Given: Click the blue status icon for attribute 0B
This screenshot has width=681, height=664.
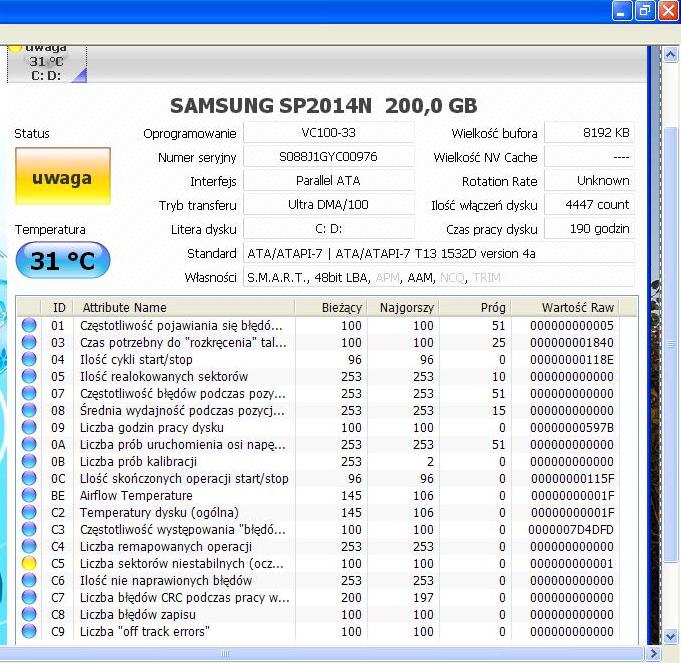Looking at the screenshot, I should (x=29, y=461).
